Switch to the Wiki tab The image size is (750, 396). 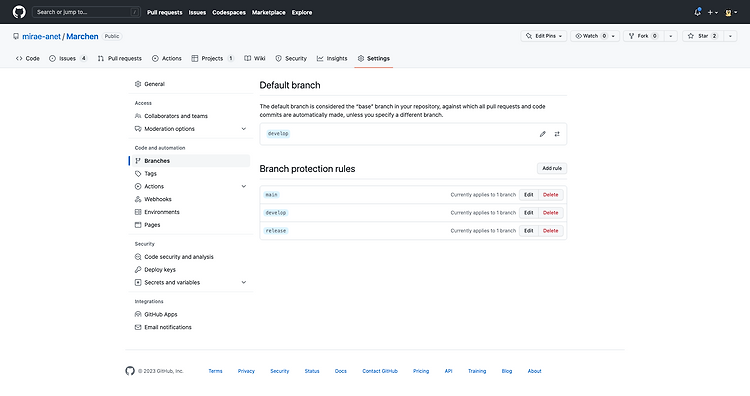tap(254, 58)
